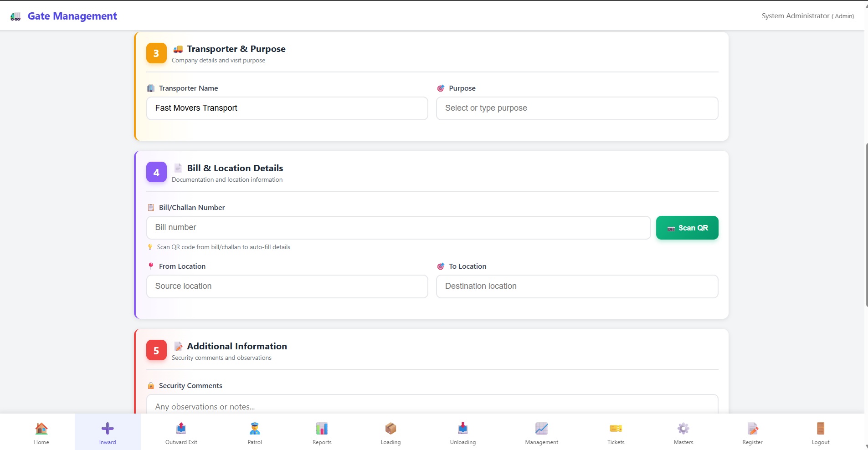
Task: Click the Gate Management title link
Action: tap(72, 16)
